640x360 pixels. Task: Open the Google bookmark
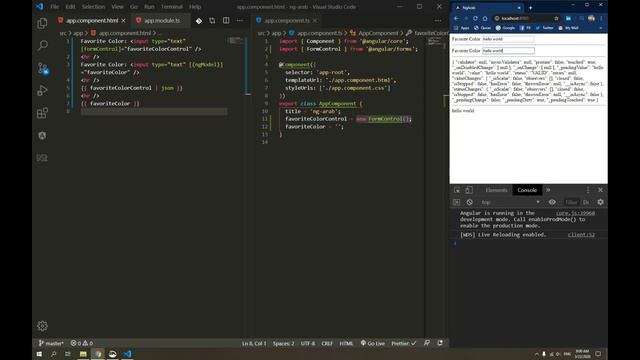[505, 28]
